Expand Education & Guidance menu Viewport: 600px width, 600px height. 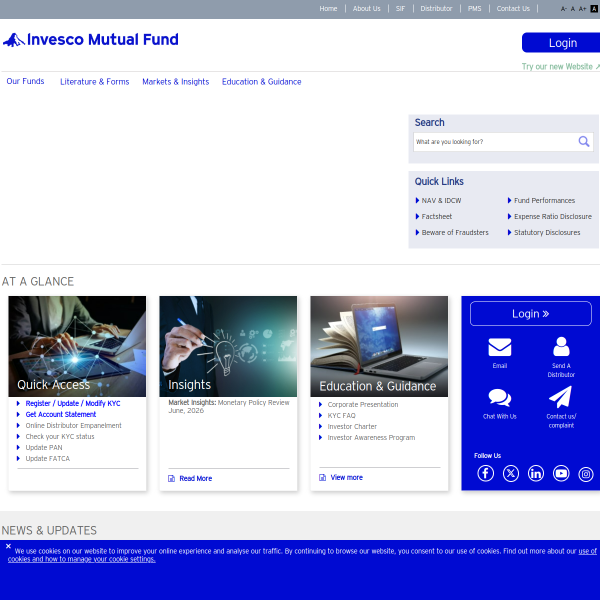(262, 82)
